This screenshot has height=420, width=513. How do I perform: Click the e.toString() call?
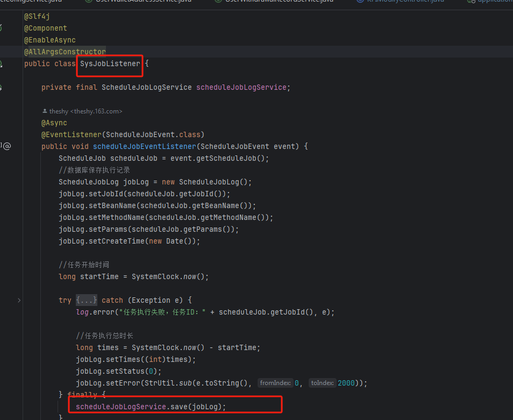(x=222, y=383)
